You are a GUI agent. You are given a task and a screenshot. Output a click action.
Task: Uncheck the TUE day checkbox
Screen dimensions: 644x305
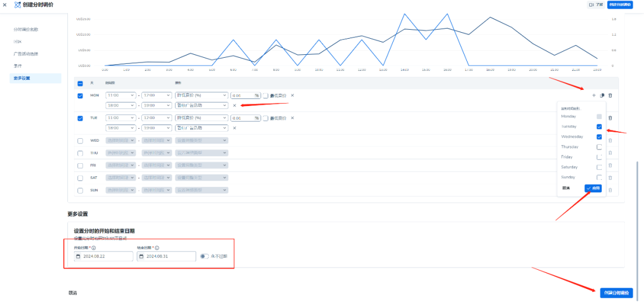pyautogui.click(x=80, y=118)
